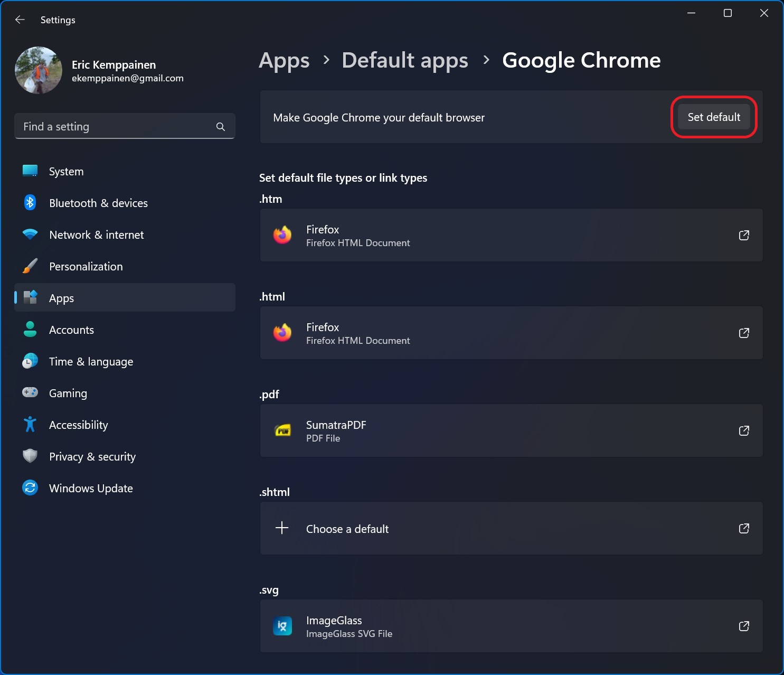The image size is (784, 675).
Task: Close the Settings window
Action: [x=764, y=13]
